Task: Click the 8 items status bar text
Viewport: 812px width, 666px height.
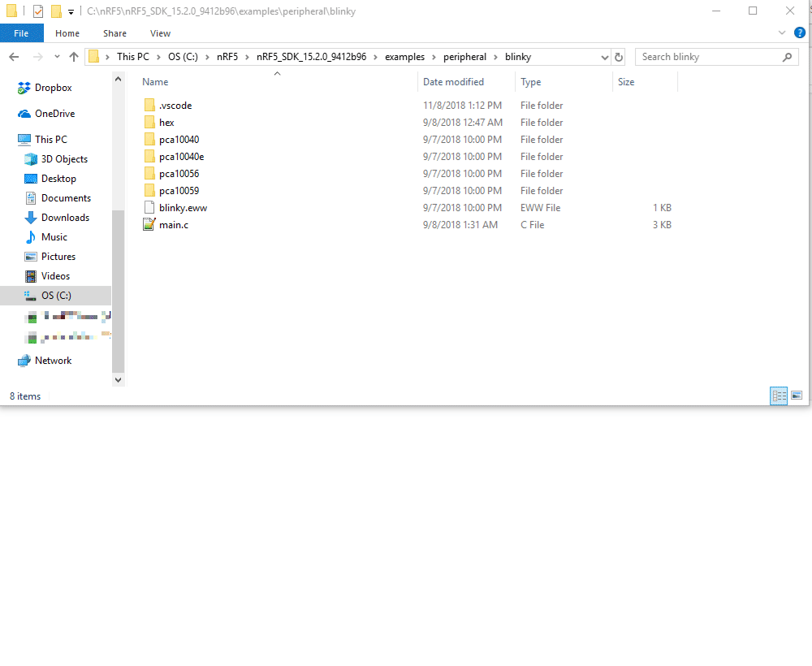Action: point(25,396)
